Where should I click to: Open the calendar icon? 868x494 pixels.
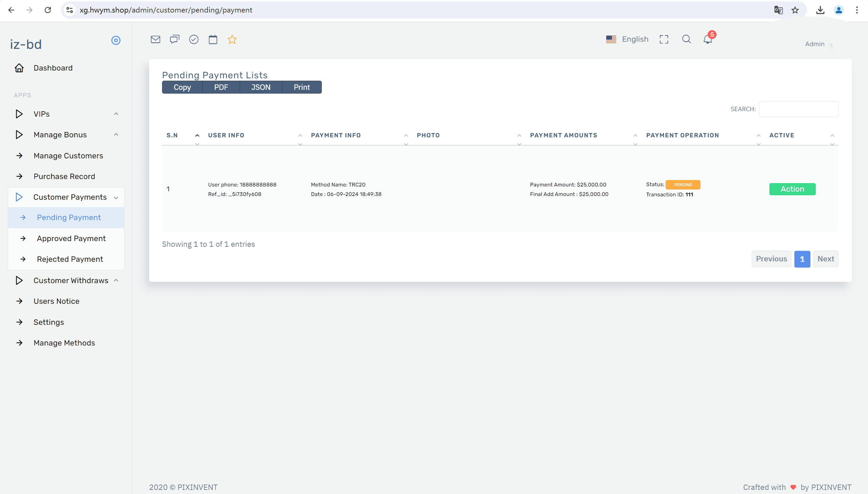coord(213,39)
